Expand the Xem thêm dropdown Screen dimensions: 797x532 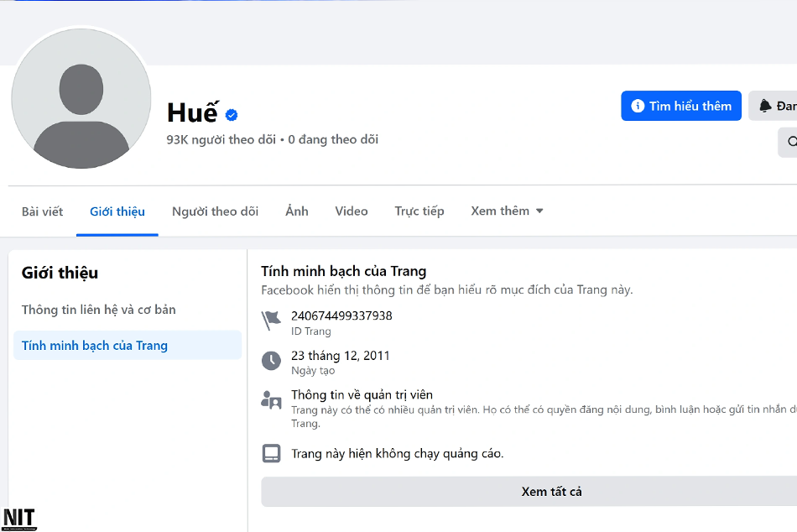(x=507, y=211)
